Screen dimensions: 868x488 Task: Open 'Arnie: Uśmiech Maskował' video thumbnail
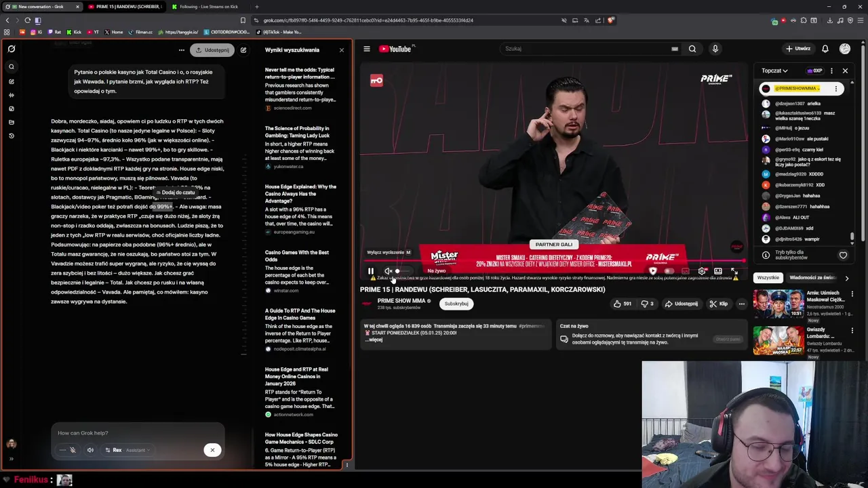coord(778,304)
